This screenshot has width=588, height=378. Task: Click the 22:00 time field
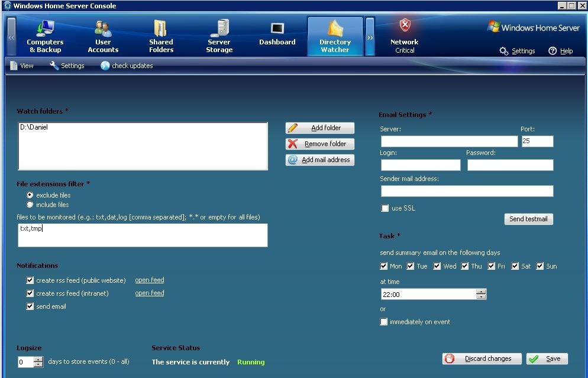pos(428,295)
